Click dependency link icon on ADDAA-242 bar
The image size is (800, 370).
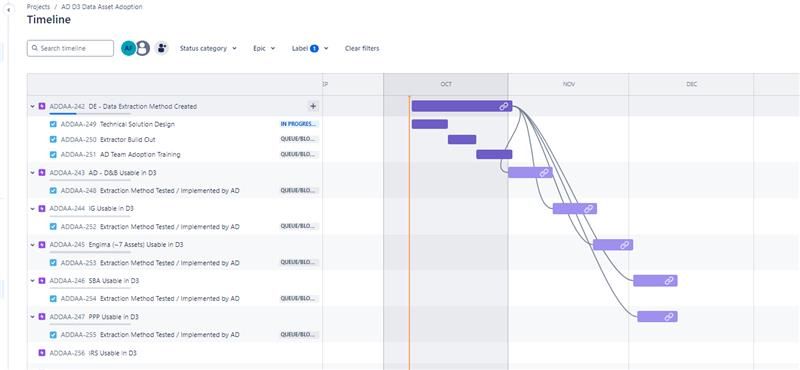coord(504,106)
